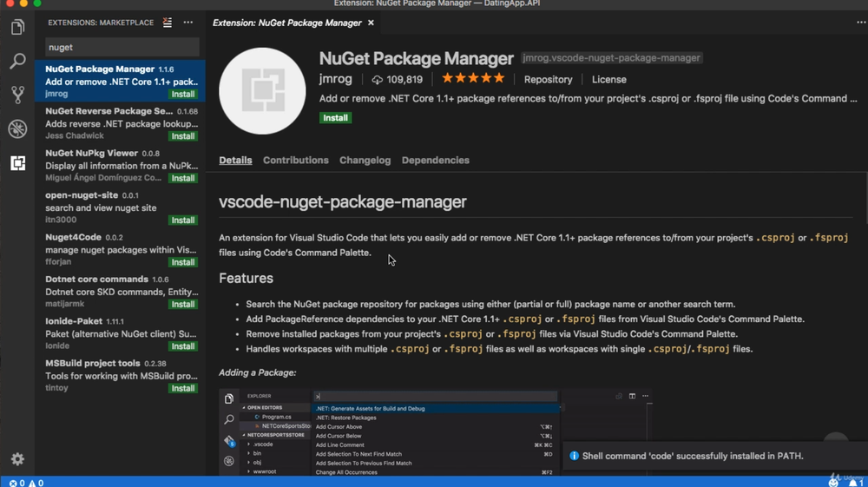868x487 pixels.
Task: Open the Search view in activity bar
Action: [x=17, y=62]
